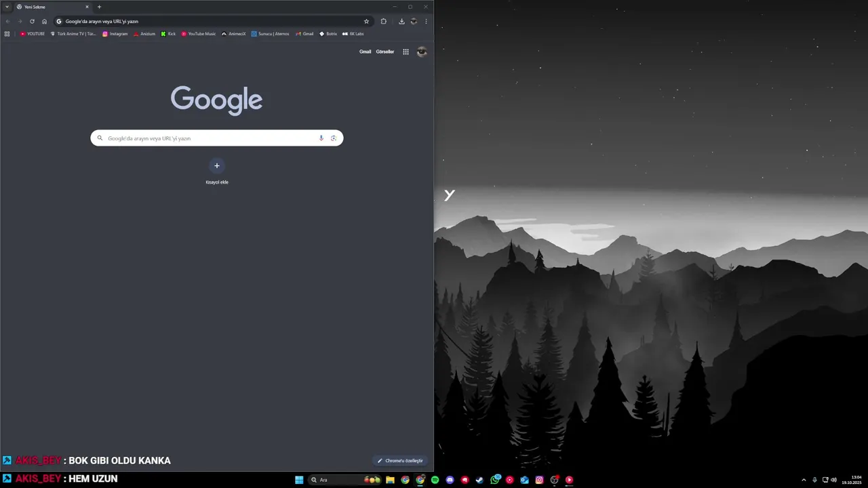Viewport: 868px width, 488px height.
Task: Close the Yeni Sekme tab
Action: (x=87, y=7)
